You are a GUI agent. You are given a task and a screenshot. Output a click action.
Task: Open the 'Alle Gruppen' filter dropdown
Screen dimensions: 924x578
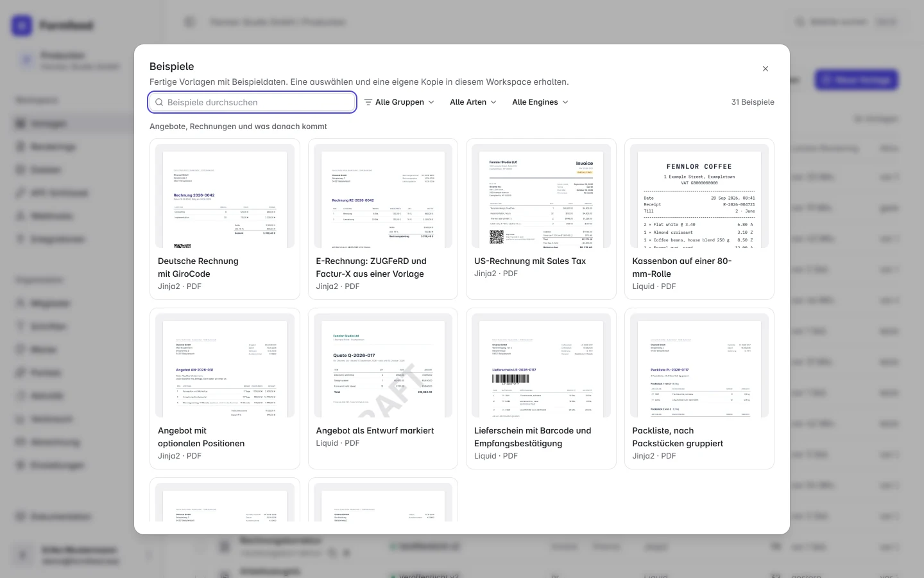pos(399,102)
